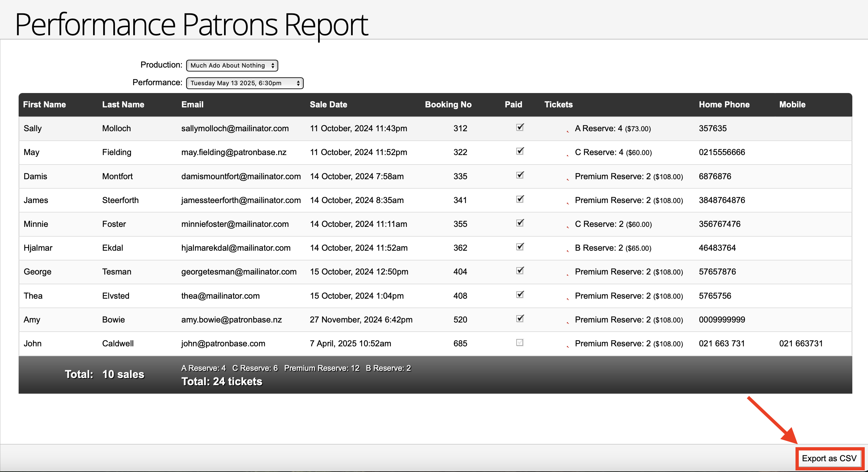The height and width of the screenshot is (472, 868).
Task: Open the Performance date dropdown
Action: point(245,83)
